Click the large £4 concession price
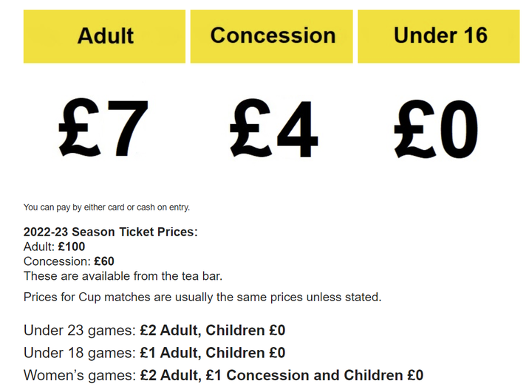 point(273,130)
